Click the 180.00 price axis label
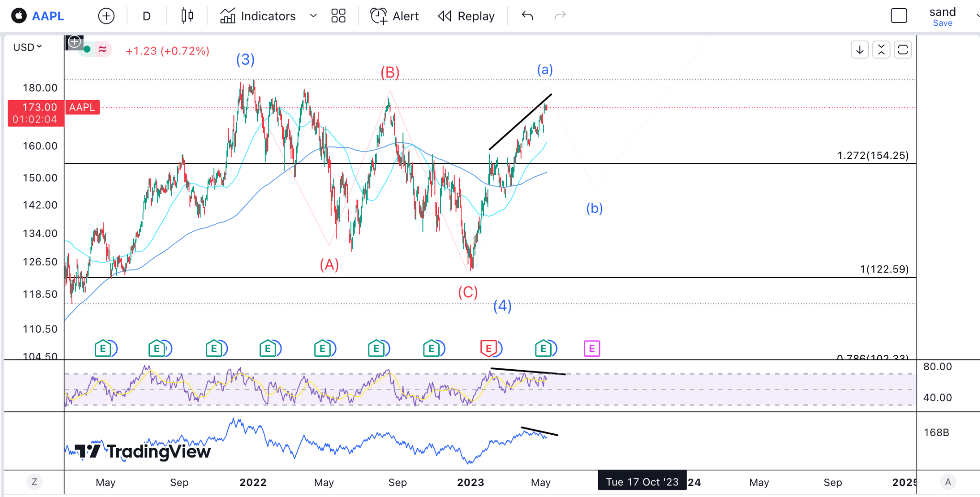 click(x=40, y=88)
